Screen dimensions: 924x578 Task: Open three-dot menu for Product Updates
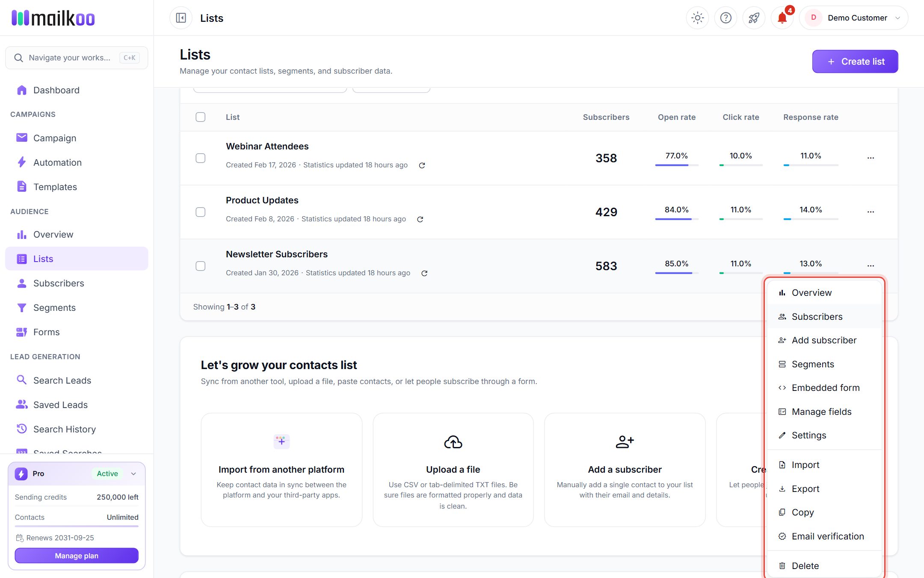[x=871, y=212]
